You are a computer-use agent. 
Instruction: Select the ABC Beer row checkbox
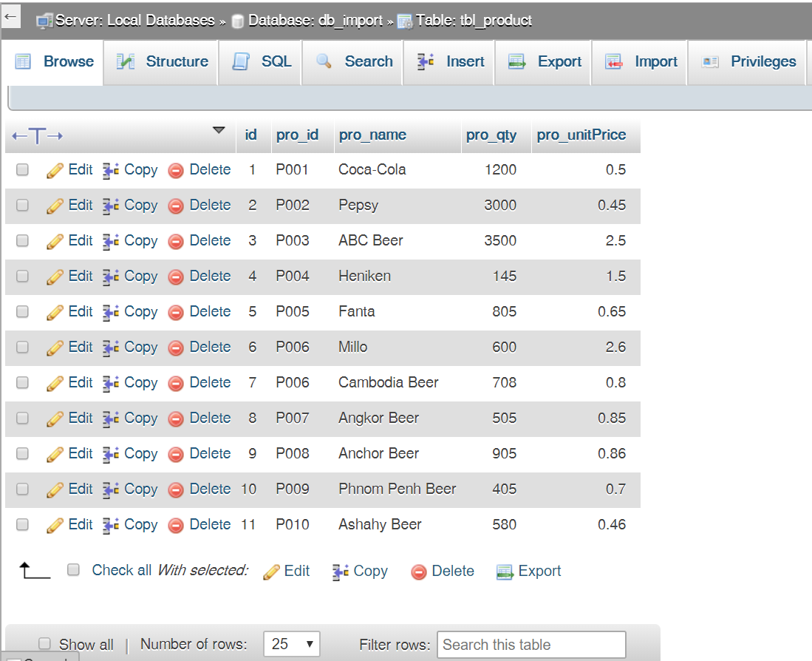click(22, 240)
